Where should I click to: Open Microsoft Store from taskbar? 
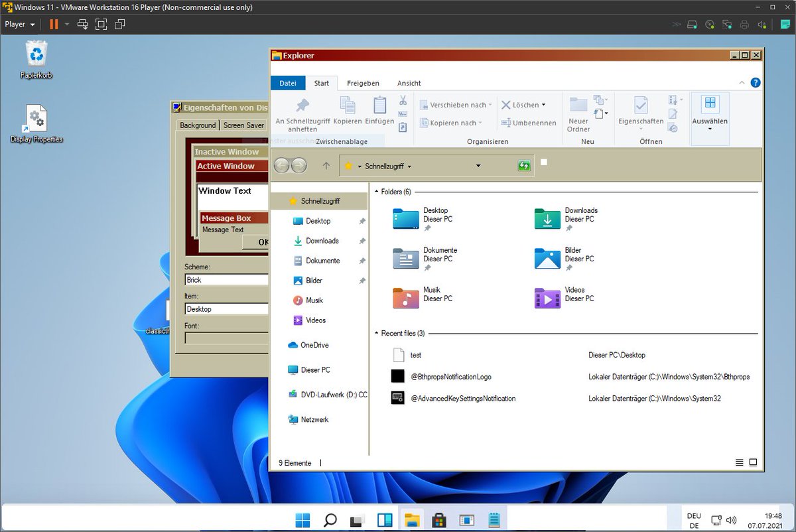(439, 520)
